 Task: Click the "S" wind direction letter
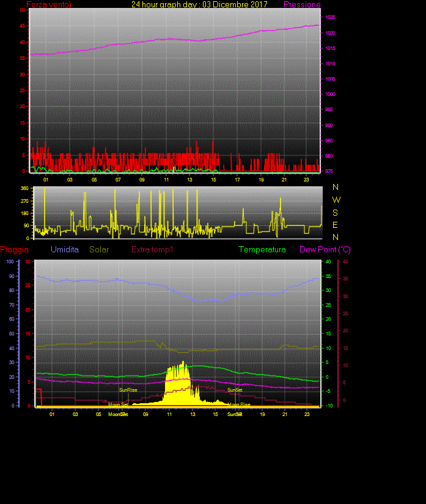point(335,213)
